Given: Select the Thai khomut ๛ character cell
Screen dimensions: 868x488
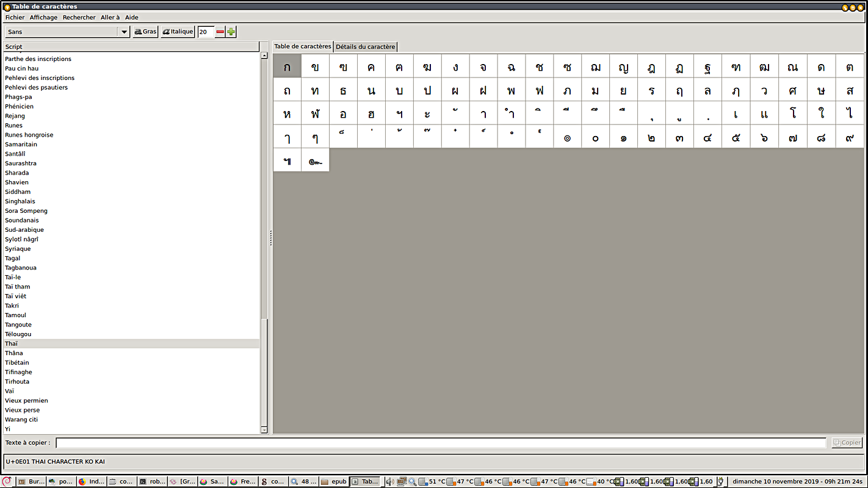Looking at the screenshot, I should point(315,160).
